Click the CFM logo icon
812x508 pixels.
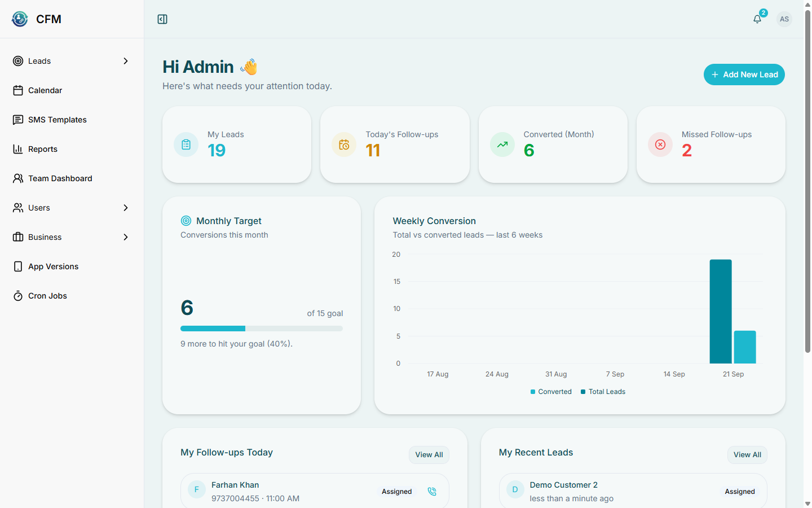20,19
